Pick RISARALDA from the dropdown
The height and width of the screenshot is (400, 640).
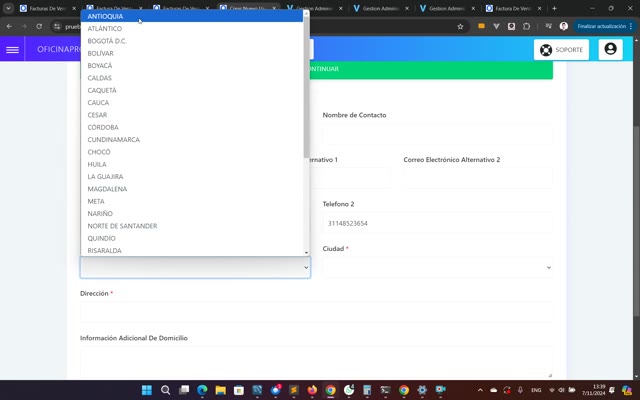coord(192,250)
